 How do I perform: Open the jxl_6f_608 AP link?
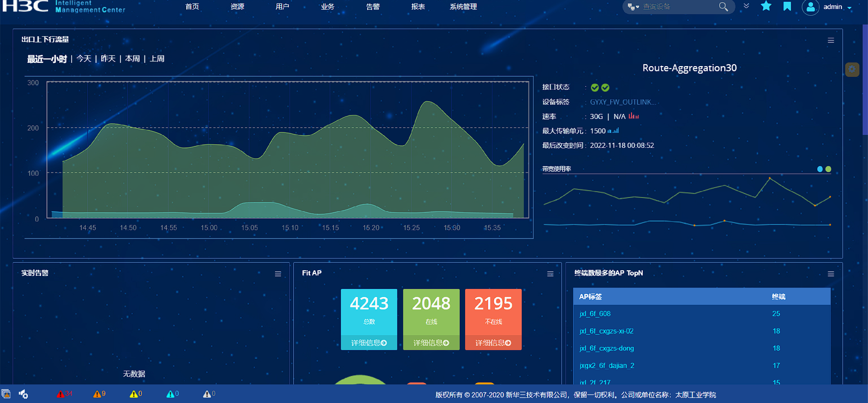click(x=595, y=313)
